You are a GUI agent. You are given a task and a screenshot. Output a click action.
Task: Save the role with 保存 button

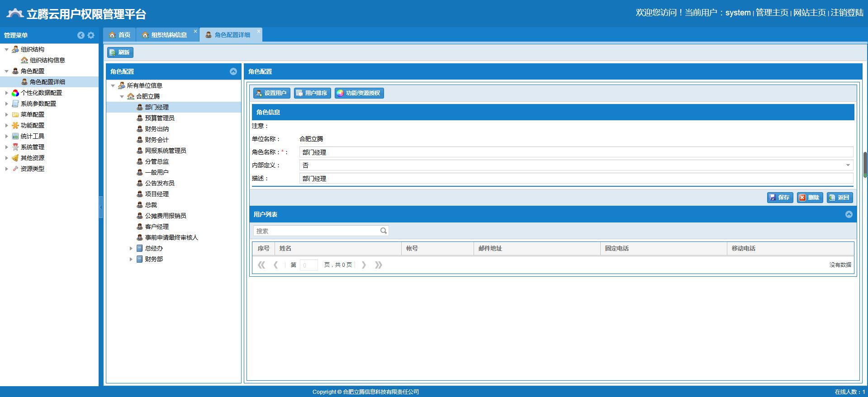pyautogui.click(x=780, y=198)
